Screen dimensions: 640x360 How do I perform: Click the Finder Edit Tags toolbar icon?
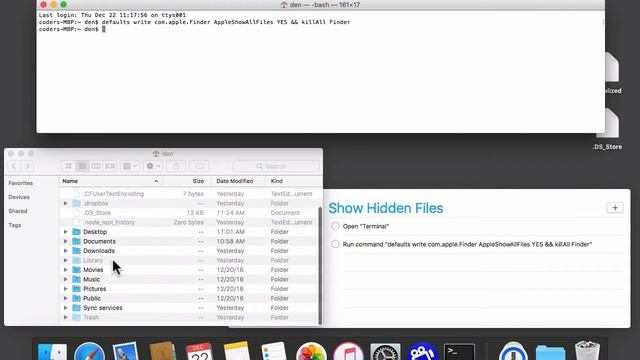point(199,166)
